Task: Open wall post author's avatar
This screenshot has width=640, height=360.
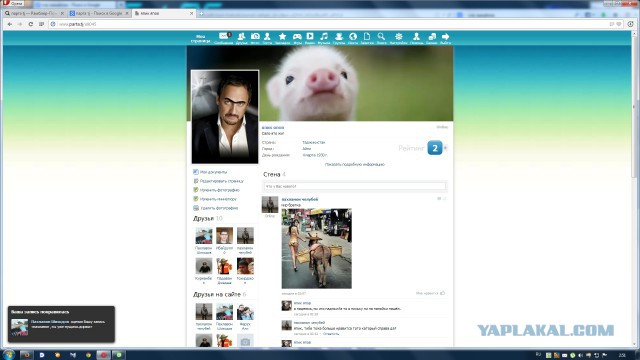Action: [x=270, y=204]
